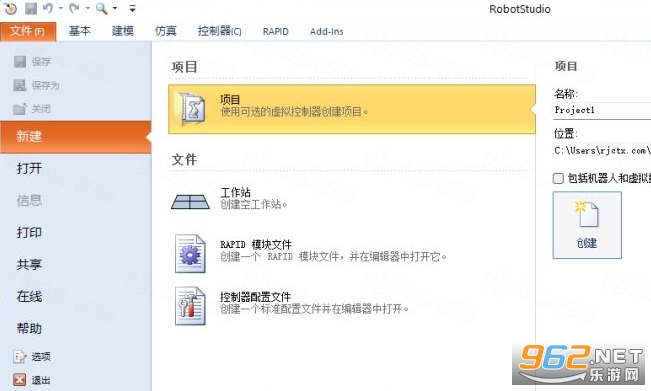Image resolution: width=651 pixels, height=391 pixels.
Task: Click the 关闭 label in sidebar
Action: click(x=41, y=110)
